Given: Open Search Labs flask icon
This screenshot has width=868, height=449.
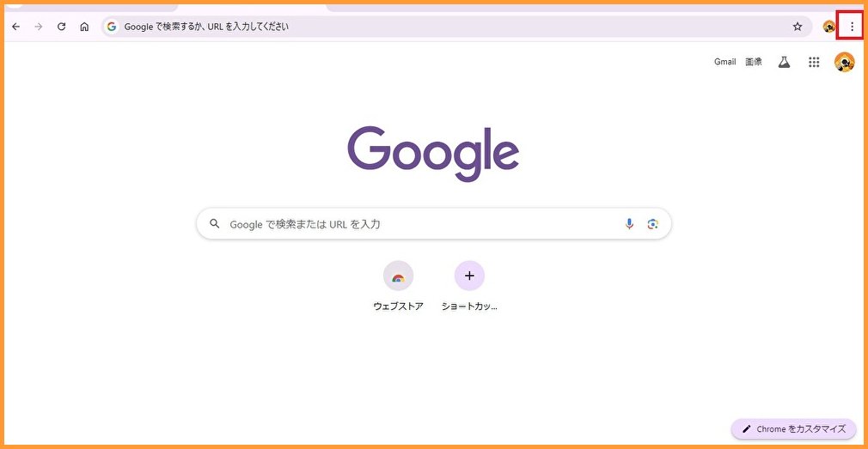Looking at the screenshot, I should 783,62.
